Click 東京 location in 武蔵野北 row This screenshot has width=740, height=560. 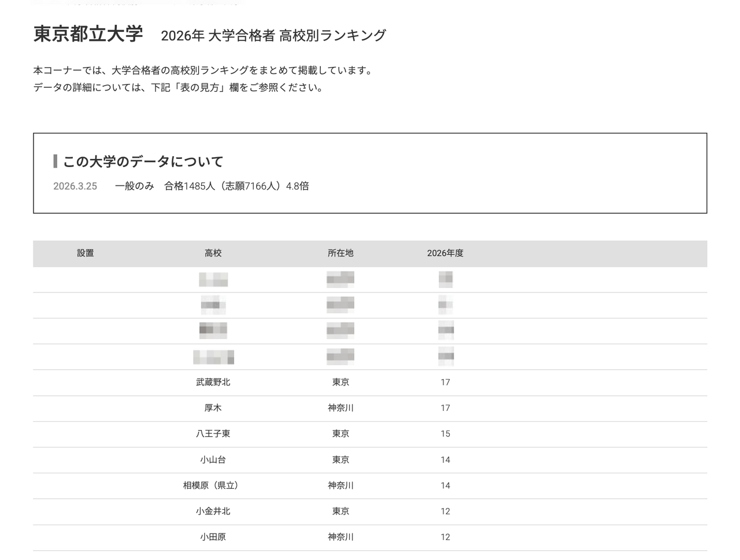click(x=341, y=382)
